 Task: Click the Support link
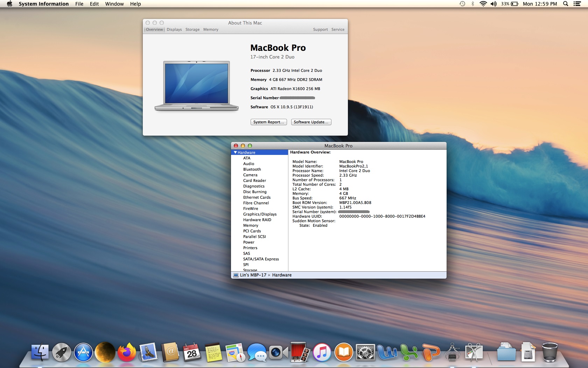point(321,29)
